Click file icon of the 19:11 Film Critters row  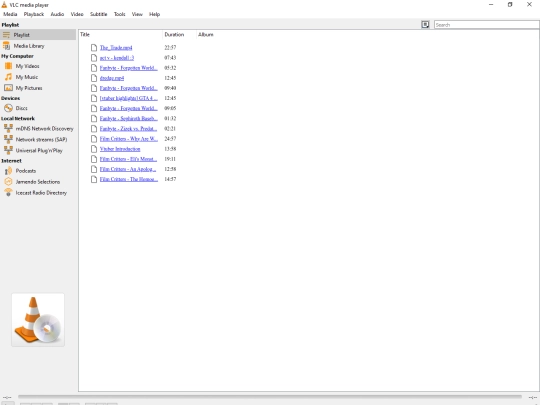tap(94, 159)
